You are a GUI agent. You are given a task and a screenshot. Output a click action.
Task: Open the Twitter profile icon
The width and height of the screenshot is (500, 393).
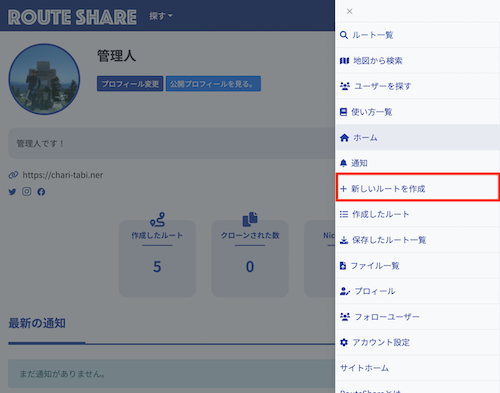pyautogui.click(x=12, y=192)
